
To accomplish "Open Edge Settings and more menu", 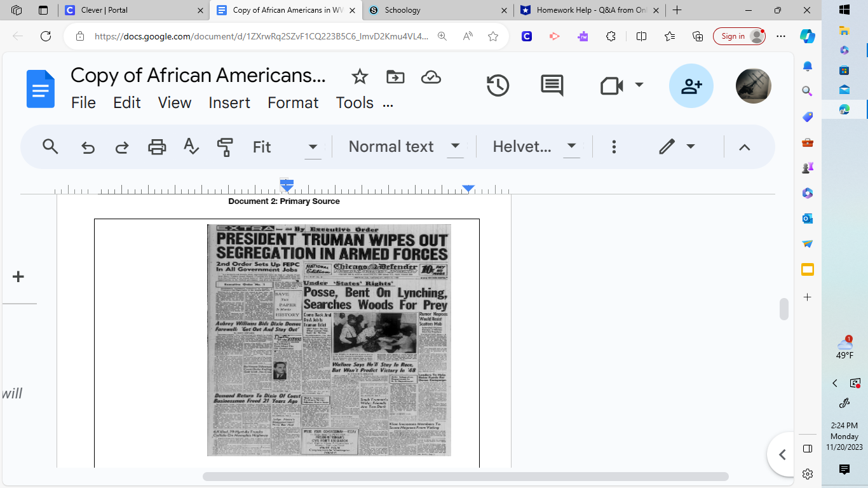I will (x=781, y=36).
